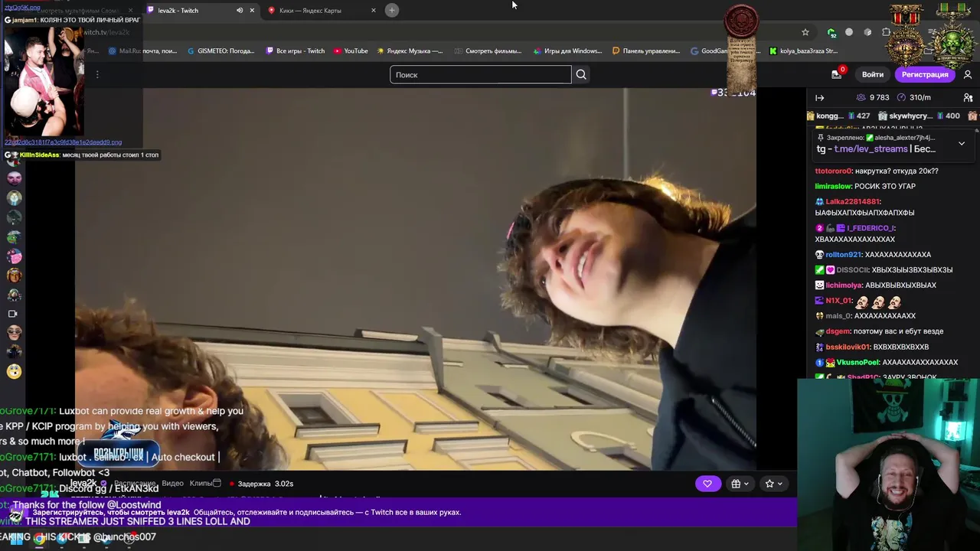Open the Смотреть фильмы bookmark
The image size is (980, 551).
(488, 51)
